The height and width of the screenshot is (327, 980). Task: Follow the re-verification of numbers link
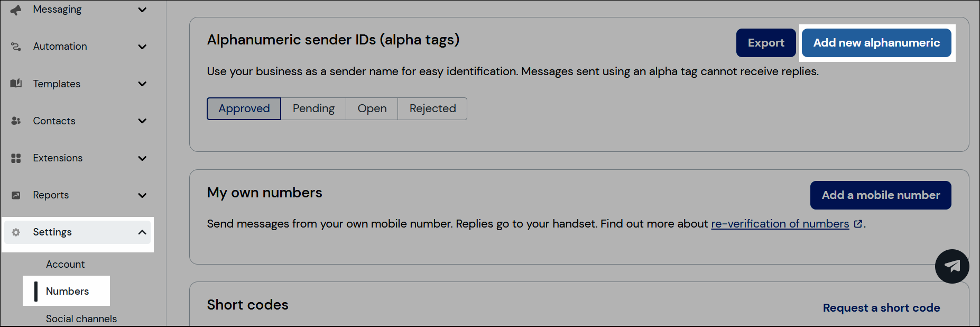click(780, 223)
